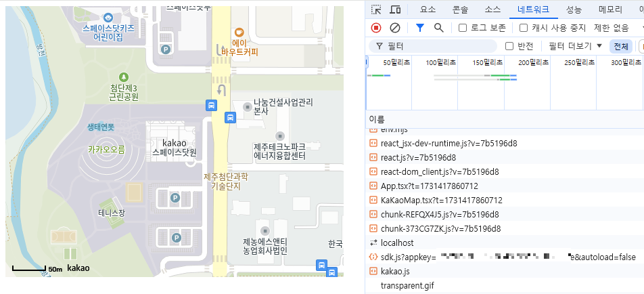The height and width of the screenshot is (294, 644).
Task: Click the kakao 스페이스닷원 label on map
Action: [x=175, y=148]
